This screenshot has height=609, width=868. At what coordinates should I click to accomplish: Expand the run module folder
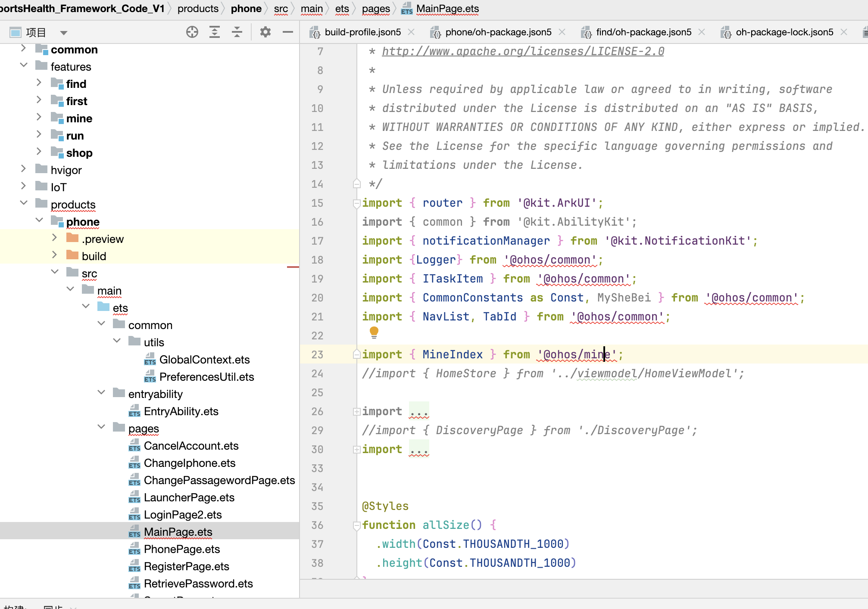tap(39, 134)
